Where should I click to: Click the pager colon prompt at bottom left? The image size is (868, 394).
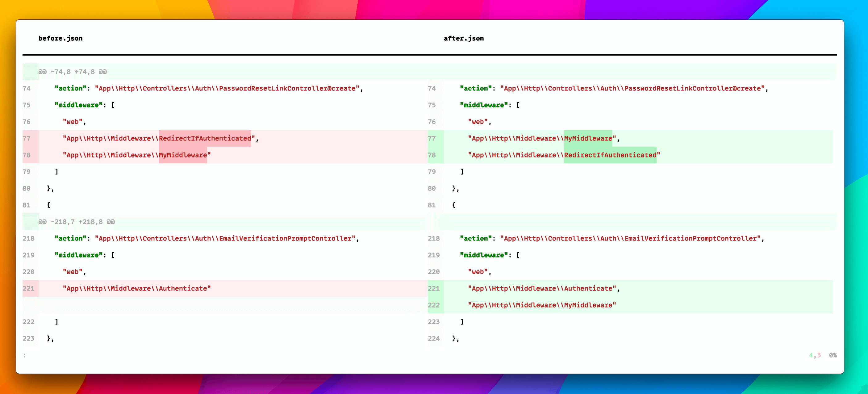pos(24,355)
